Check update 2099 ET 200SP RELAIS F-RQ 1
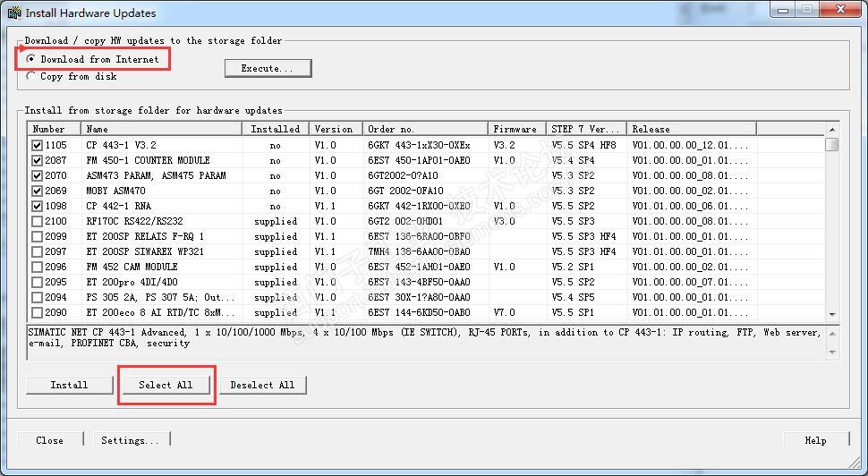This screenshot has width=868, height=476. [x=37, y=236]
